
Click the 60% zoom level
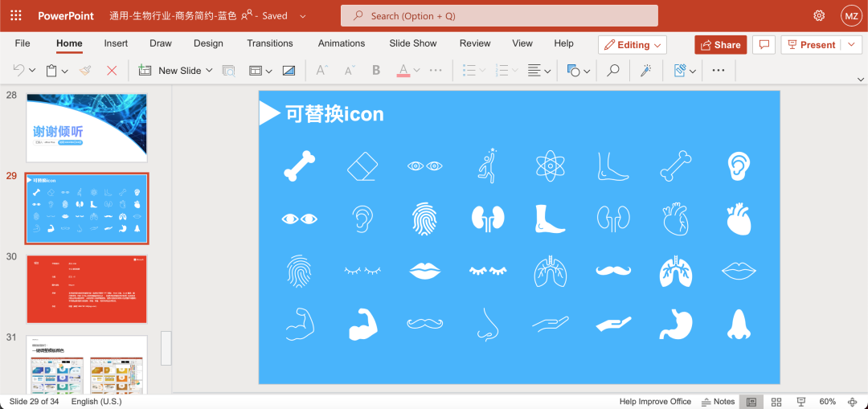(x=828, y=402)
